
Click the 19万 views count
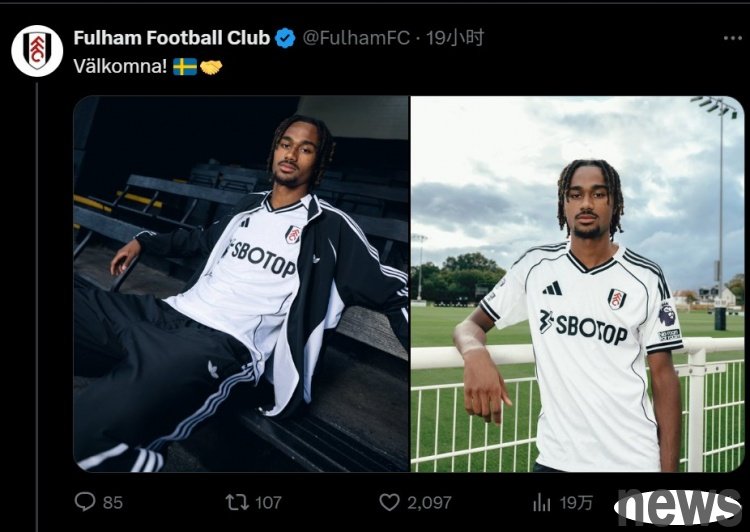[576, 502]
